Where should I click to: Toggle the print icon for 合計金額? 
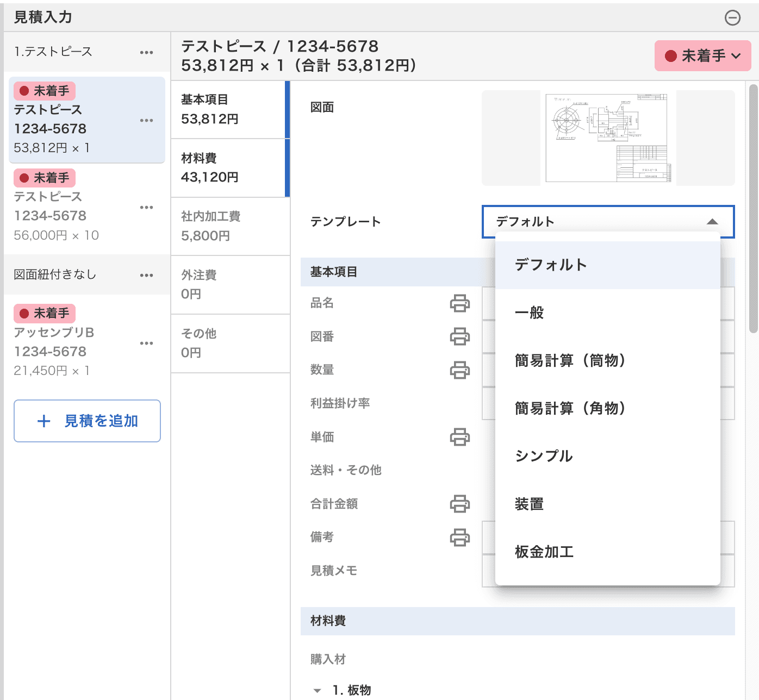460,504
